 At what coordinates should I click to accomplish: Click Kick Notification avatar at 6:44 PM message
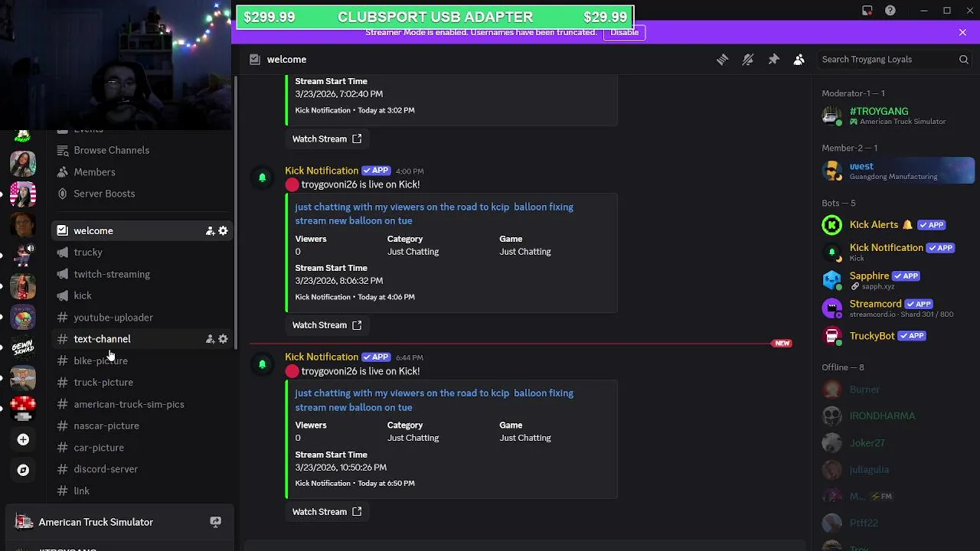click(262, 364)
